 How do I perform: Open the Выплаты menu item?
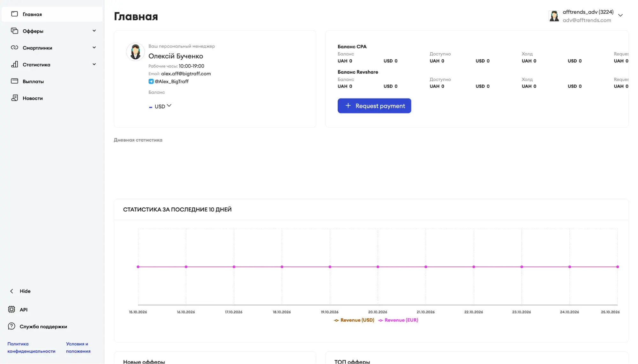click(52, 81)
